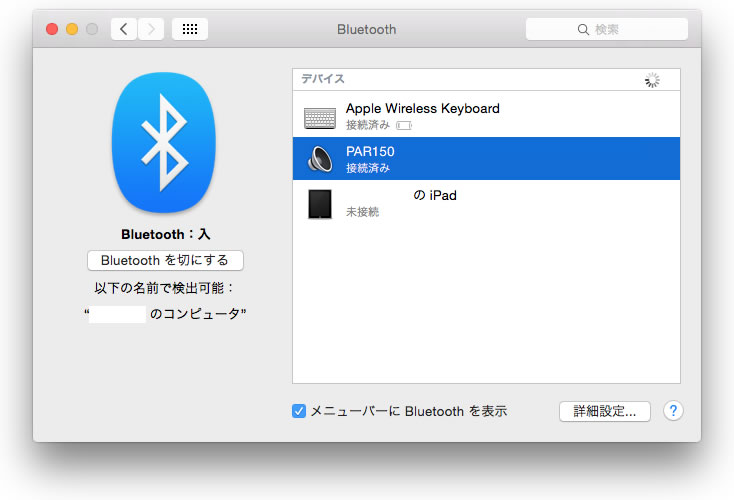
Task: Open help with the question mark button
Action: click(673, 411)
